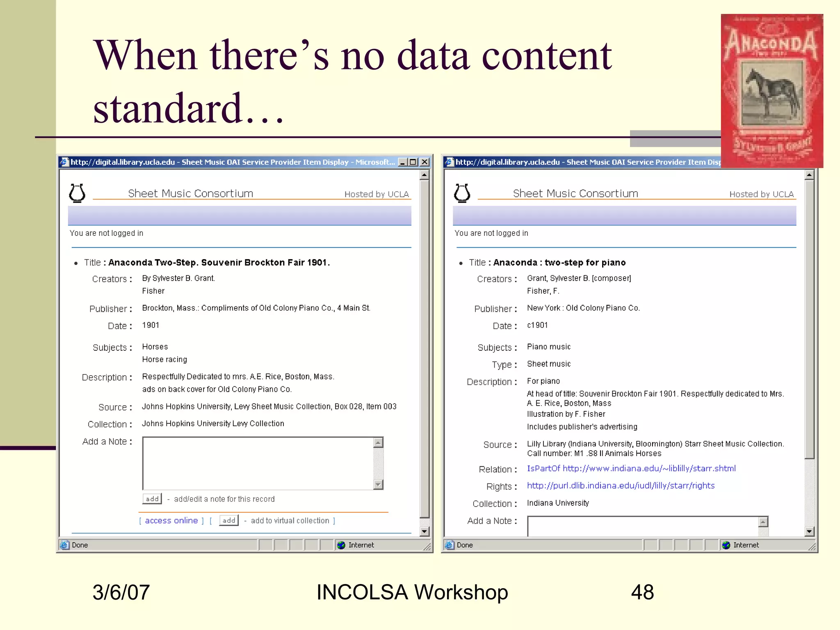Click publisher 'New York : Old Colony Piano Co.'
The height and width of the screenshot is (630, 840).
click(x=583, y=308)
